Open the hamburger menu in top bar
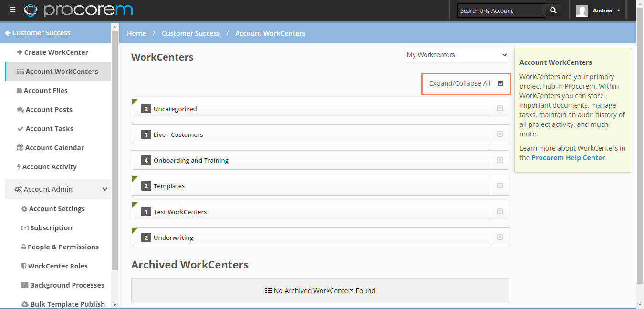The width and height of the screenshot is (644, 309). tap(12, 10)
